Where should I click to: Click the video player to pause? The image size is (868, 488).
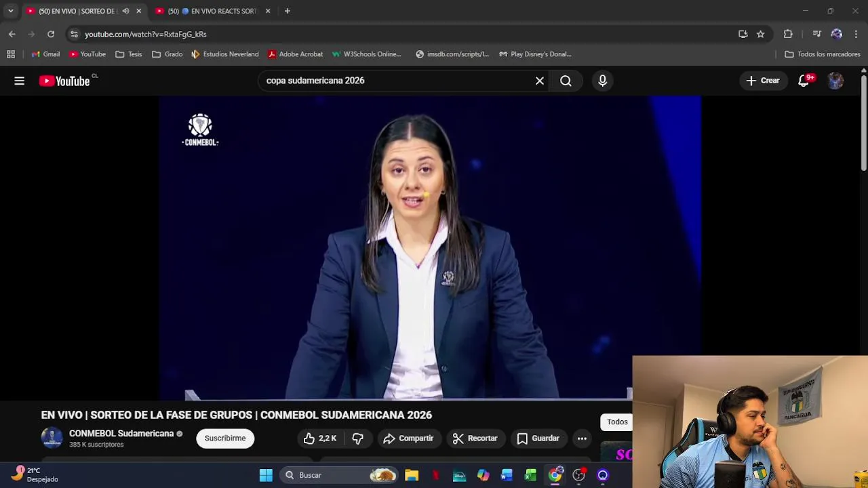(430, 247)
